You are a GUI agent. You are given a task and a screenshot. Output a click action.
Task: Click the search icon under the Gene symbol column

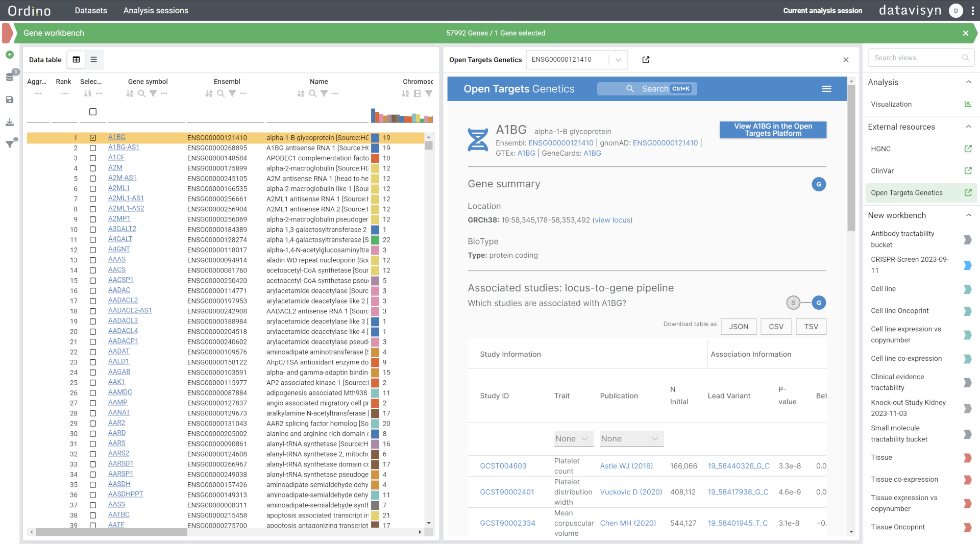click(141, 93)
